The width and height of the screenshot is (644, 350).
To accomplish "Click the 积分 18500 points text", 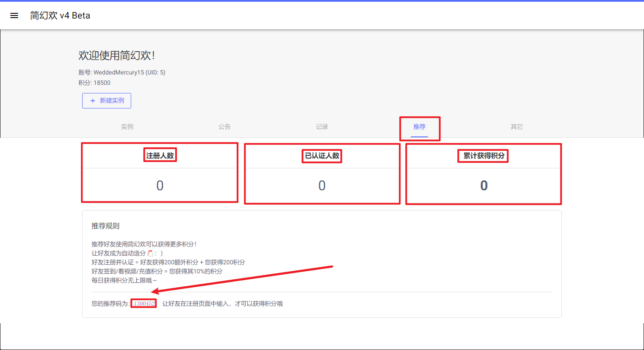I will [94, 83].
